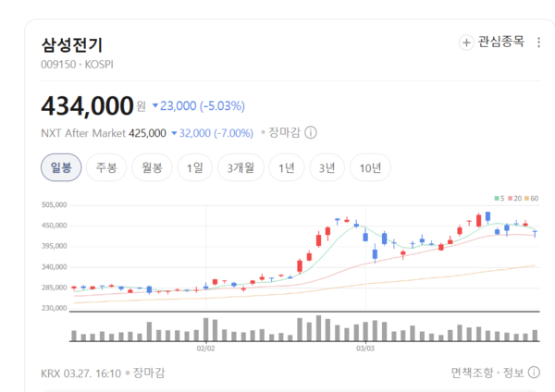The width and height of the screenshot is (555, 392).
Task: Click the 450,000 y-axis label
Action: 55,226
